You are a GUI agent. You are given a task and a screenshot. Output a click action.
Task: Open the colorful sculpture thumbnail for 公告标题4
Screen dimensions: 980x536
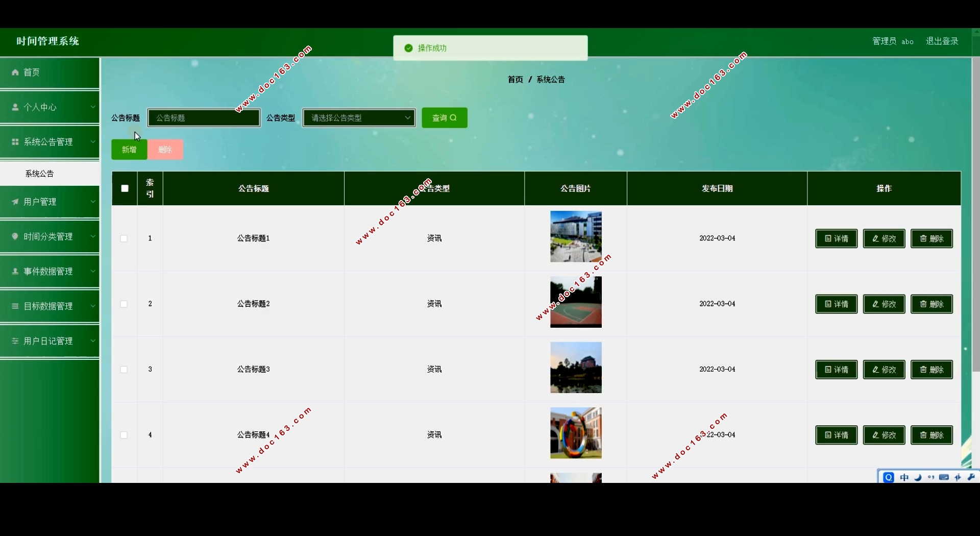click(x=576, y=433)
